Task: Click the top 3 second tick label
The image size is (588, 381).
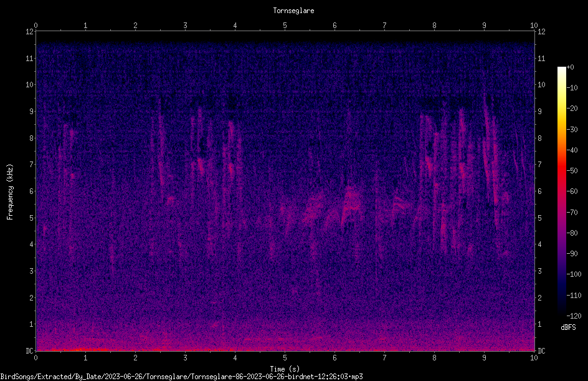Action: point(185,26)
